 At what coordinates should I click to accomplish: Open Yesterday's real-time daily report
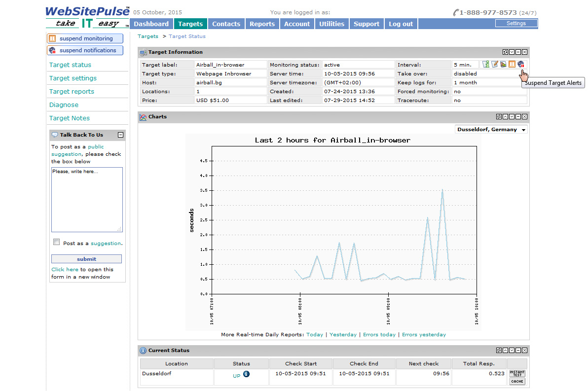tap(343, 334)
